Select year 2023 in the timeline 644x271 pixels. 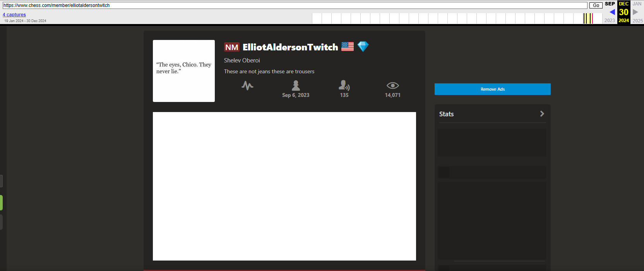click(x=610, y=21)
